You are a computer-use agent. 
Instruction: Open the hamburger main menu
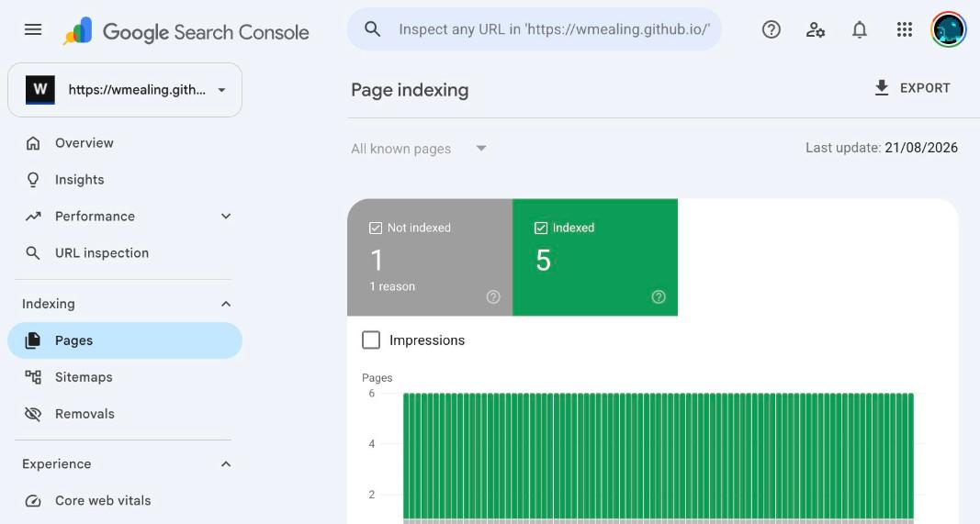coord(33,29)
